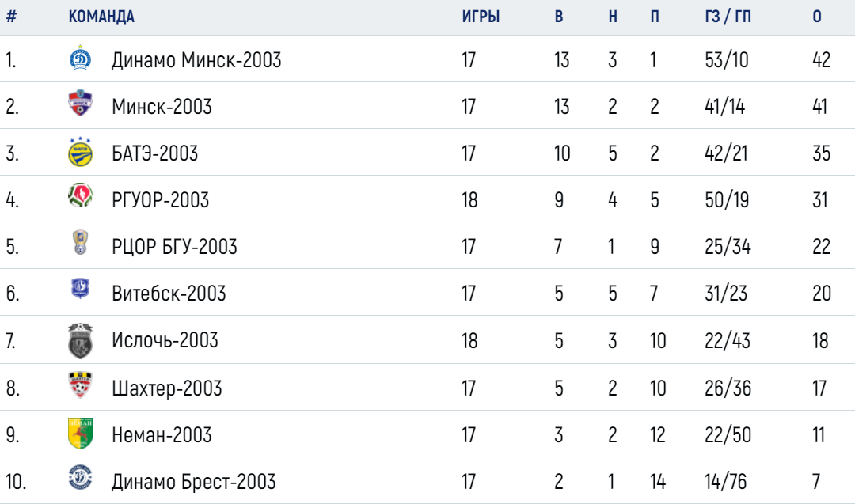The height and width of the screenshot is (504, 855).
Task: Click the Неман-2003 yellow-green crest
Action: click(x=80, y=433)
